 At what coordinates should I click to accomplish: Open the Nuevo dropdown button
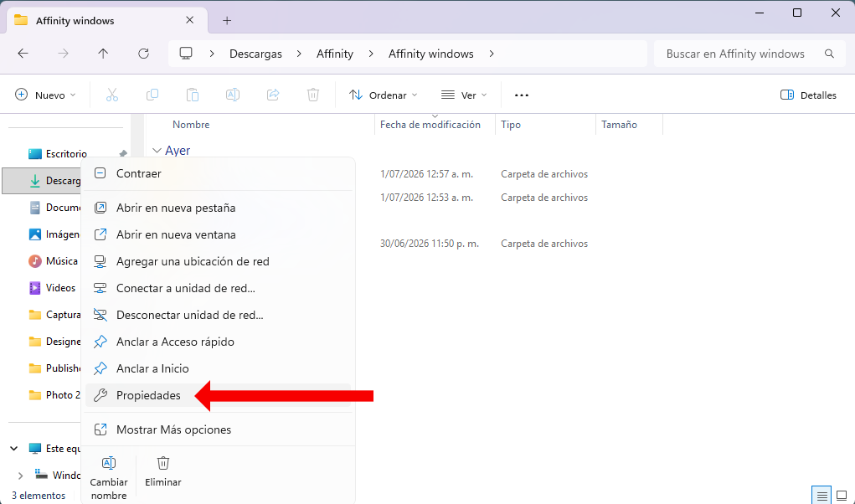(44, 95)
